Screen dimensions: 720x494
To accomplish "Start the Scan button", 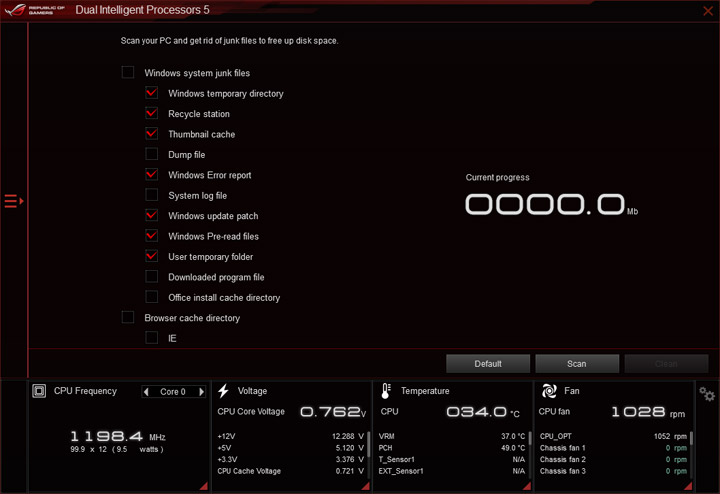I will [577, 364].
